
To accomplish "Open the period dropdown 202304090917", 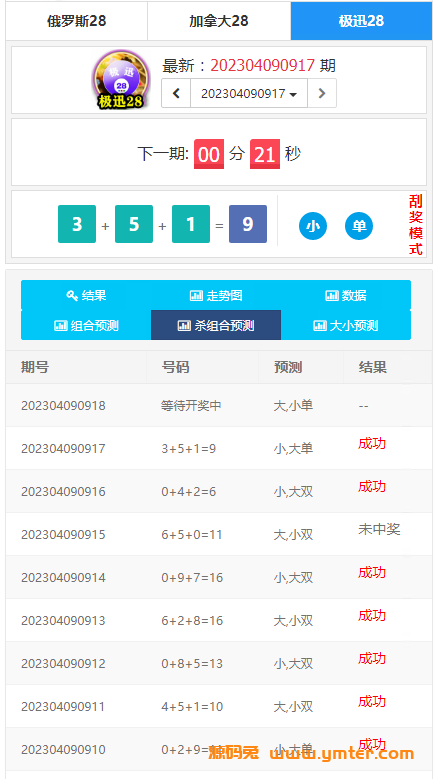I will (249, 93).
